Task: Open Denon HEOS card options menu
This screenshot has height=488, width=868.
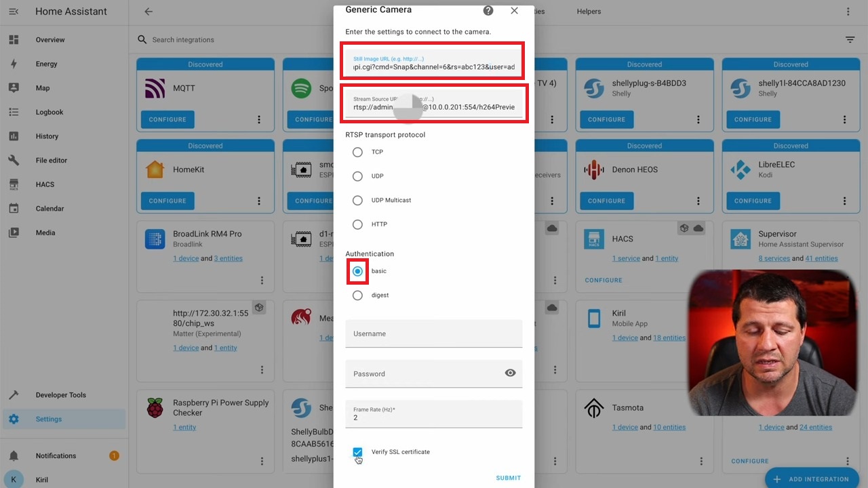Action: (698, 201)
